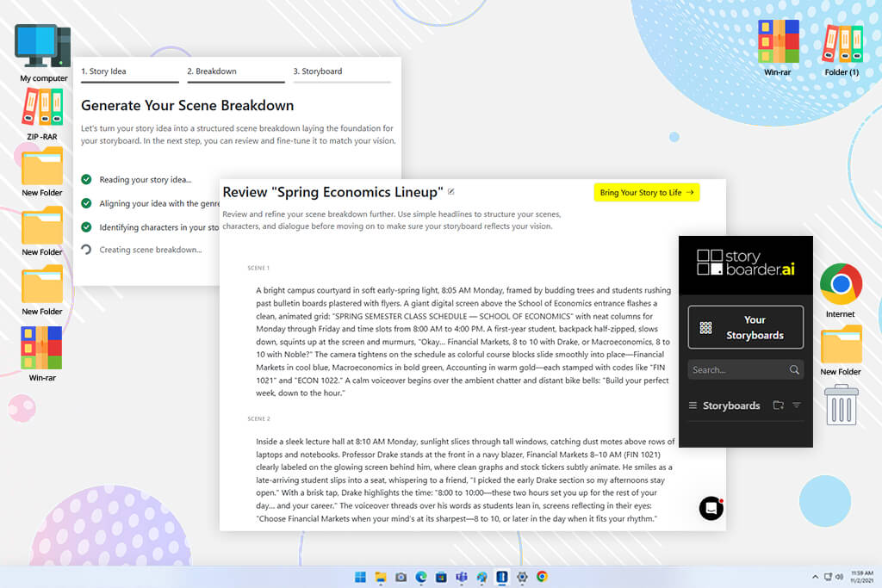The height and width of the screenshot is (588, 882).
Task: Click the SCENE 1 label
Action: click(258, 268)
